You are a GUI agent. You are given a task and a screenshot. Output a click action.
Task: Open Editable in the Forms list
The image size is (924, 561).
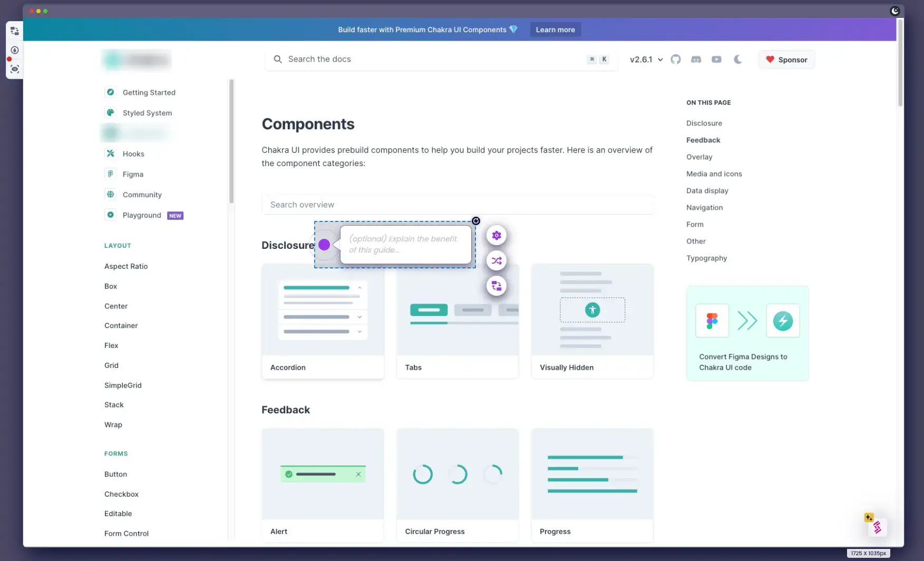pos(118,514)
